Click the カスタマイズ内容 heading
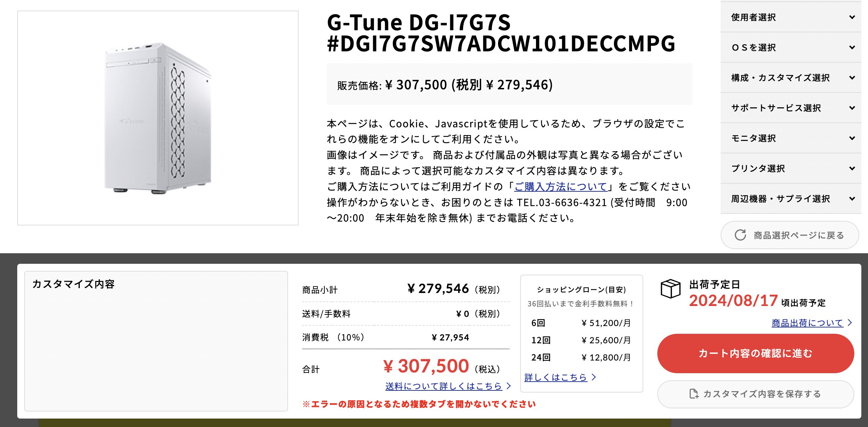 pyautogui.click(x=74, y=284)
